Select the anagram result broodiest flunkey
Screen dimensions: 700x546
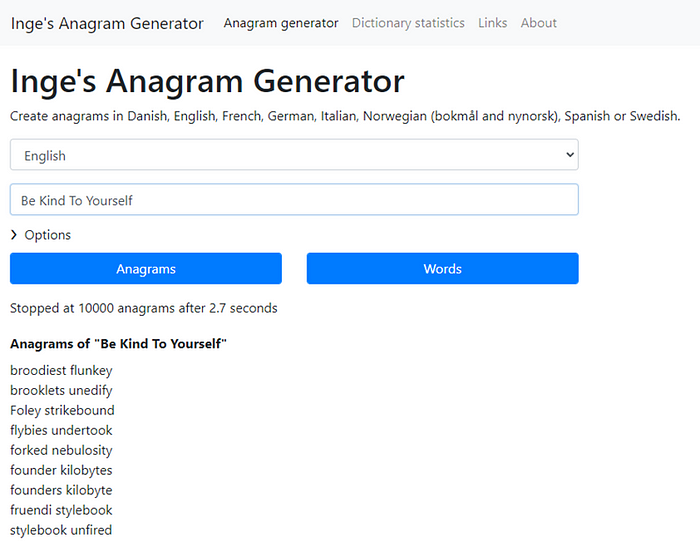(x=61, y=371)
